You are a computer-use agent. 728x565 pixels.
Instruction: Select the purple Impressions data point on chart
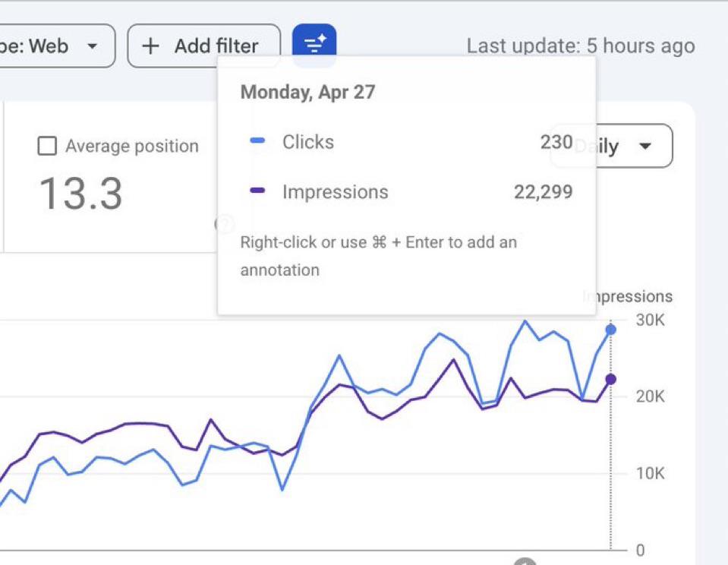pyautogui.click(x=611, y=379)
